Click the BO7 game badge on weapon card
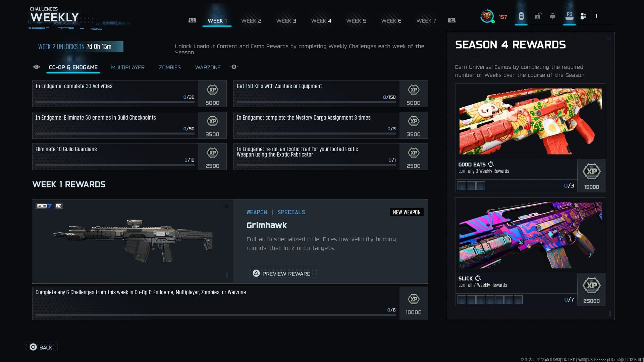 44,206
